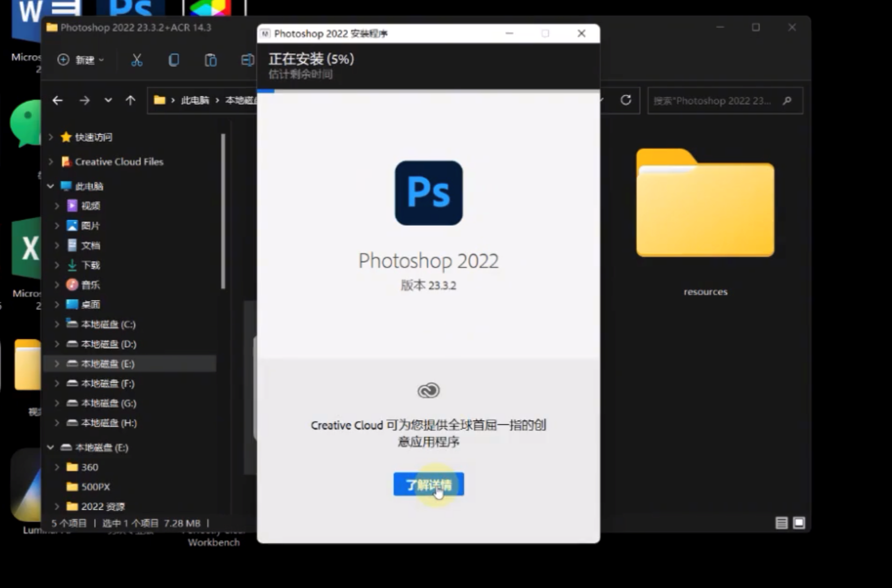Click the 新建 button in File Explorer
This screenshot has width=892, height=588.
coord(80,60)
